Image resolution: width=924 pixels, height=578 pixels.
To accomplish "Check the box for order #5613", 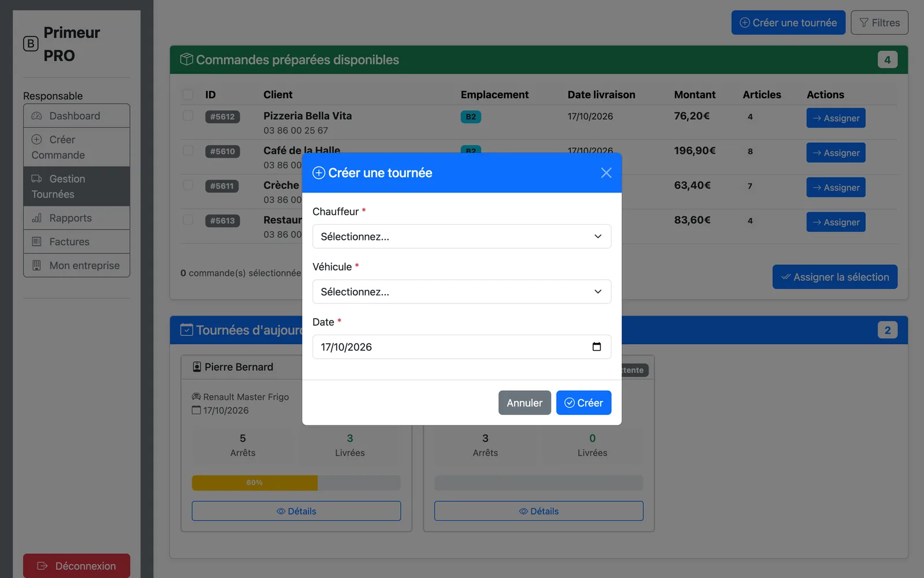I will click(x=188, y=220).
